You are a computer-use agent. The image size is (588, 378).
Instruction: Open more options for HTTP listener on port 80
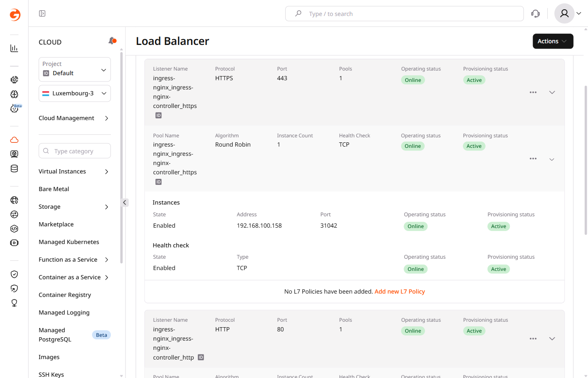(533, 339)
